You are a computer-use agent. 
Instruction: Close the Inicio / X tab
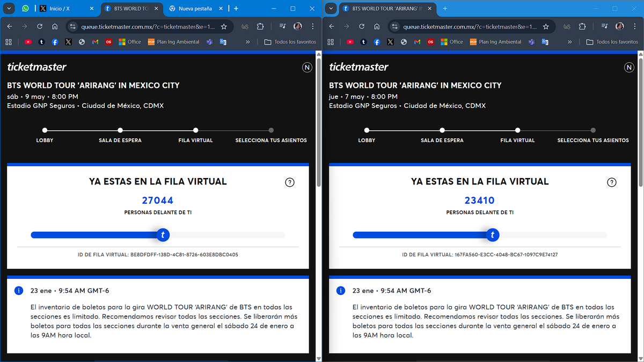[92, 9]
